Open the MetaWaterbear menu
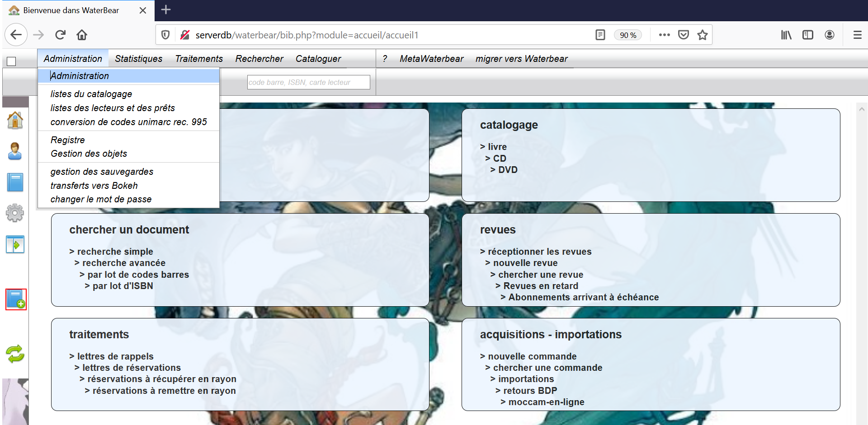Image resolution: width=868 pixels, height=425 pixels. (431, 59)
